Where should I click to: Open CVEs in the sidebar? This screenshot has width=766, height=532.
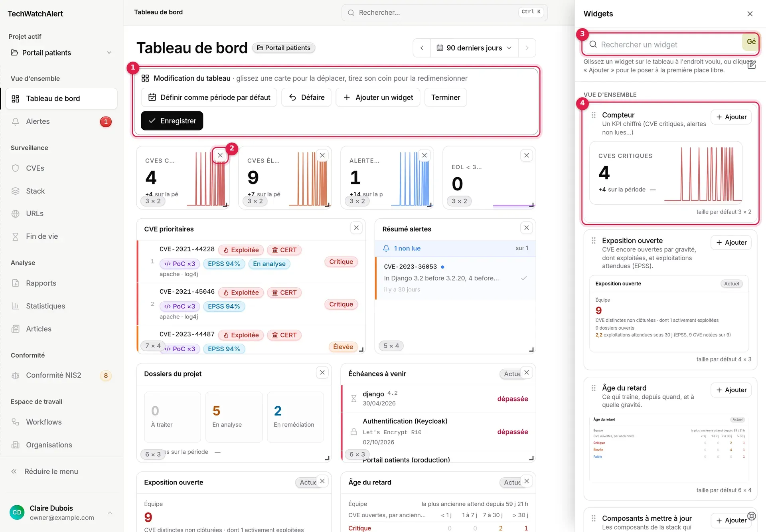click(x=61, y=168)
